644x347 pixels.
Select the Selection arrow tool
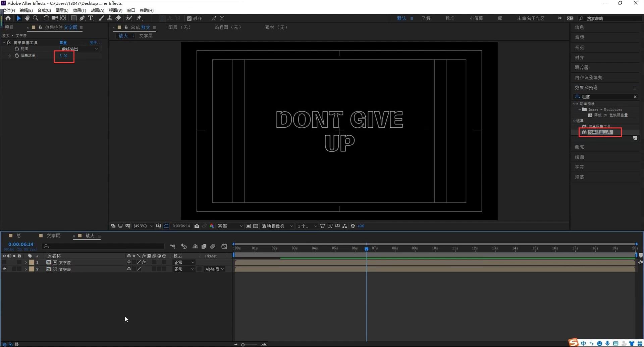19,18
